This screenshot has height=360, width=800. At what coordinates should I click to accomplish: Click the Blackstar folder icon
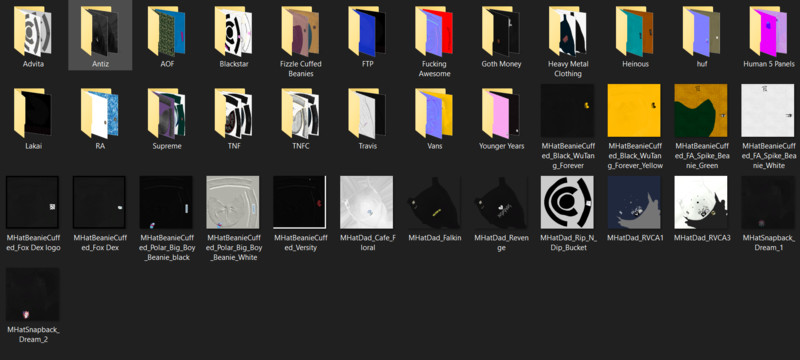pos(234,31)
